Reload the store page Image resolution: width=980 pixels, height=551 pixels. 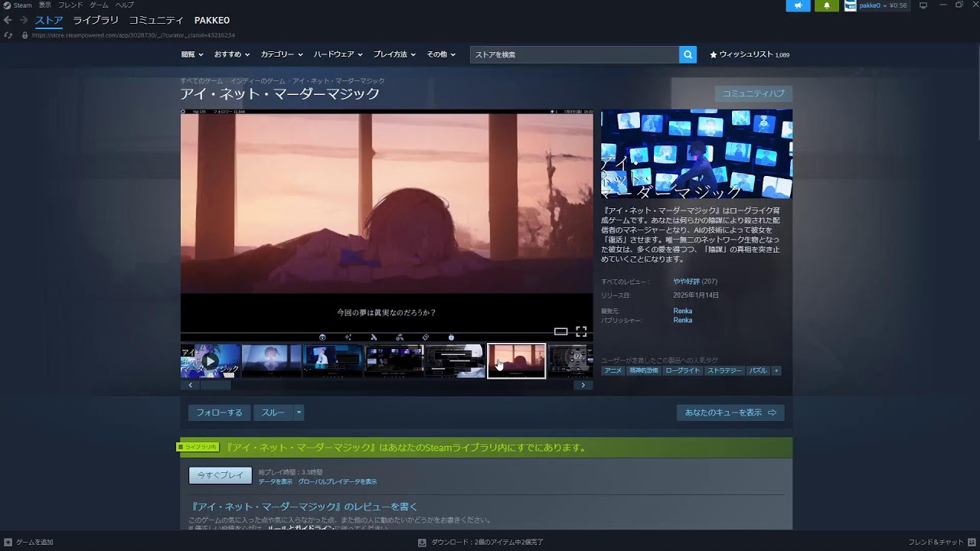(x=8, y=35)
